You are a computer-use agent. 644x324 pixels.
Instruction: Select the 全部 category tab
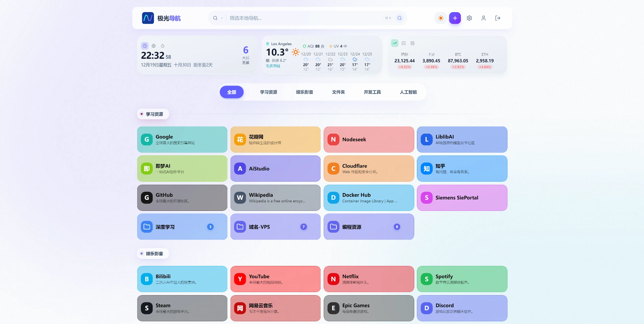point(231,92)
